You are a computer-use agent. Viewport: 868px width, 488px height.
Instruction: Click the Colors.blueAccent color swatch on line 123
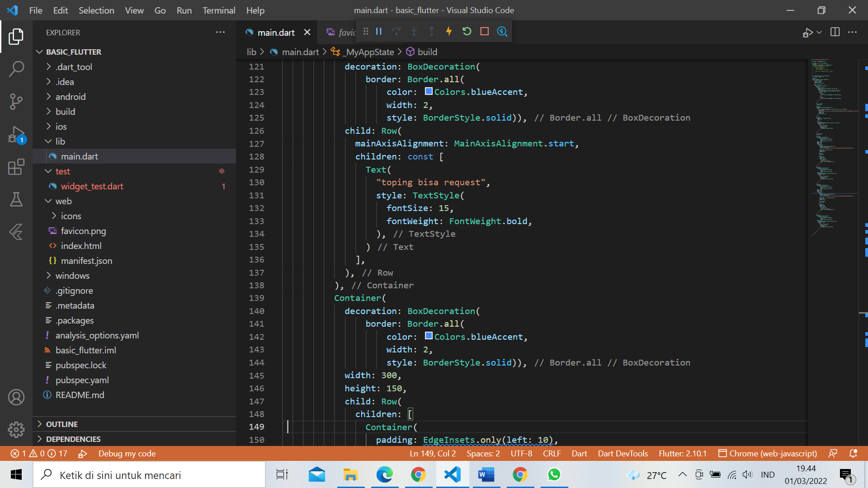pos(428,91)
